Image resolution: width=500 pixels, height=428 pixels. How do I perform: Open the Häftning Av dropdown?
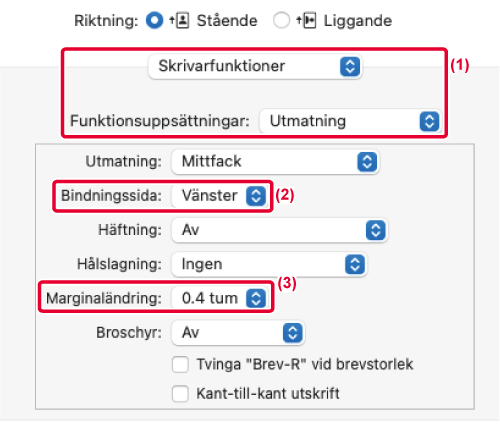pos(280,230)
